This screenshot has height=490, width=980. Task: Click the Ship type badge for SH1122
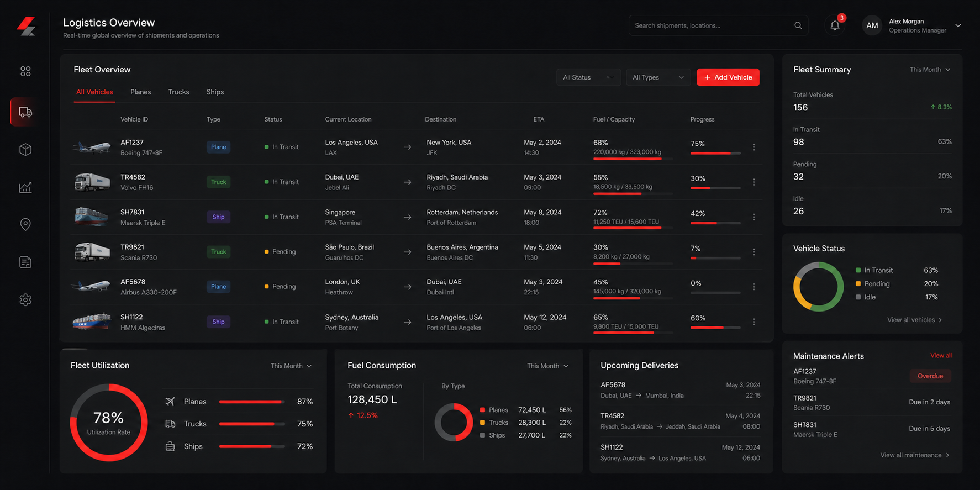(x=218, y=322)
